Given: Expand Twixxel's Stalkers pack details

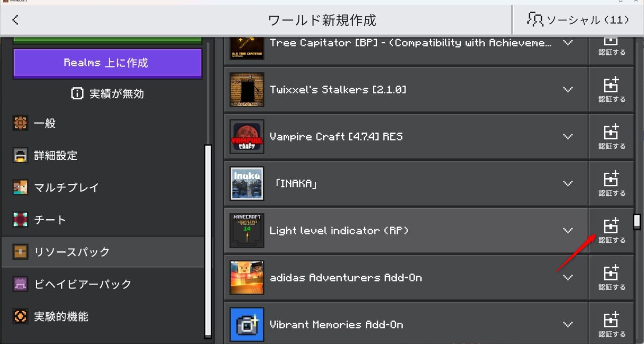Looking at the screenshot, I should click(x=568, y=90).
